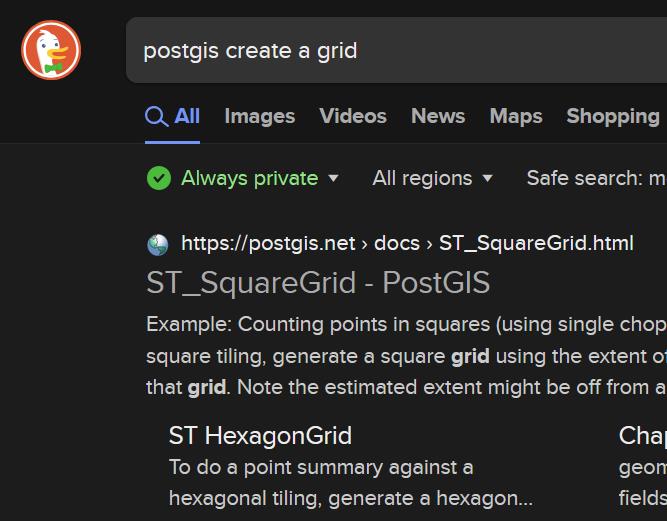Open the ST_SquareGrid - PostGIS result title
The image size is (667, 521).
(x=318, y=283)
